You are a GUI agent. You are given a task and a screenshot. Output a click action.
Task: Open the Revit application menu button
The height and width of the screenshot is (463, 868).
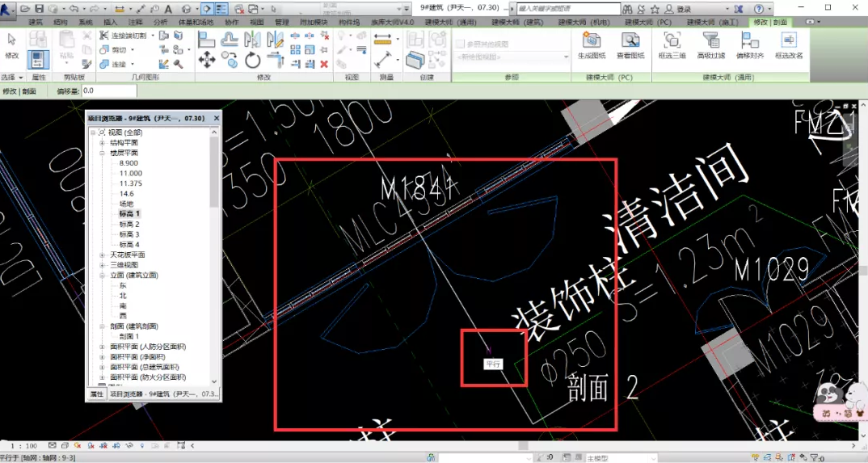pos(8,9)
